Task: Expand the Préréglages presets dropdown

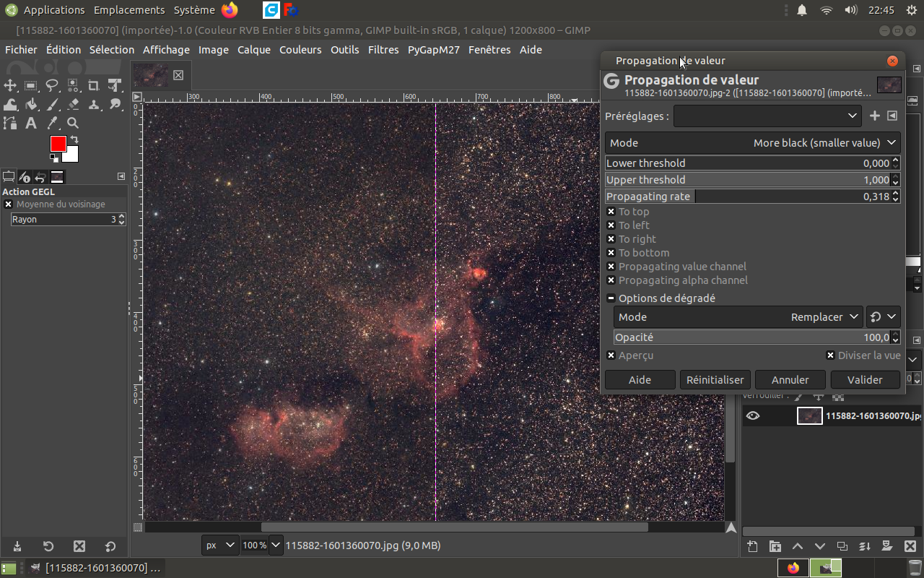Action: pos(767,116)
